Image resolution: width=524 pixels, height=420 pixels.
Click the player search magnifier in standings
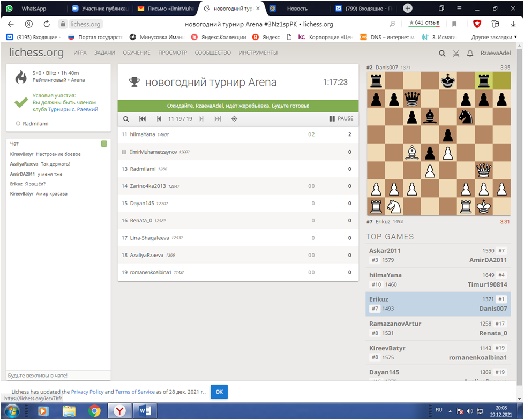tap(126, 119)
